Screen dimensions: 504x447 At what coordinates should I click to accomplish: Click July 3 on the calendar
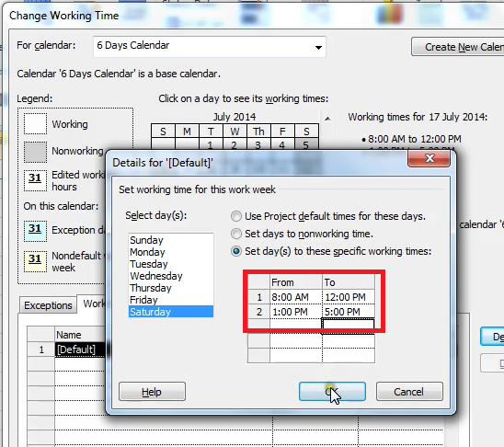(258, 144)
